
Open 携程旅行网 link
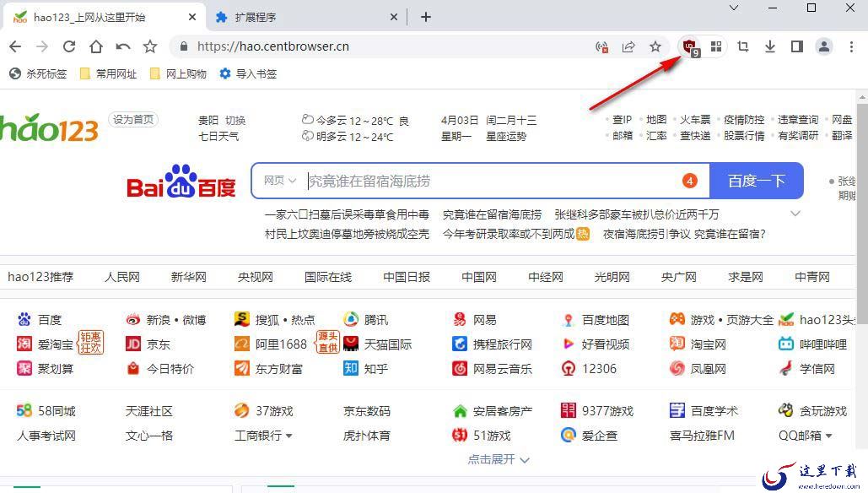[492, 344]
